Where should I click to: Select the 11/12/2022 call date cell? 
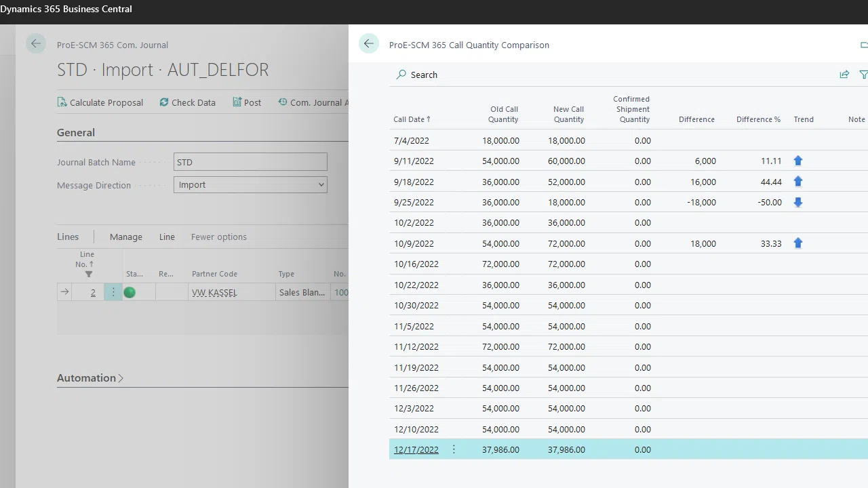tap(416, 346)
